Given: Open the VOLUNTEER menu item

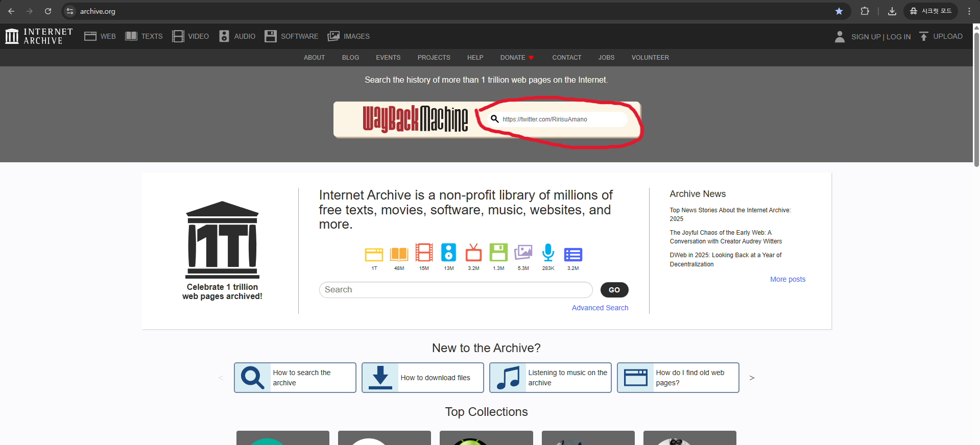Looking at the screenshot, I should click(650, 58).
